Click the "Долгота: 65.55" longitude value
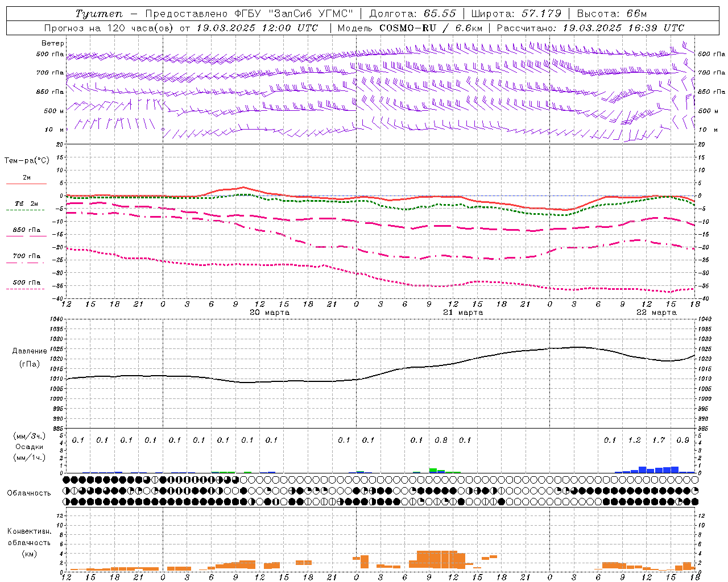Screen dimensions: 728x582 (412, 14)
